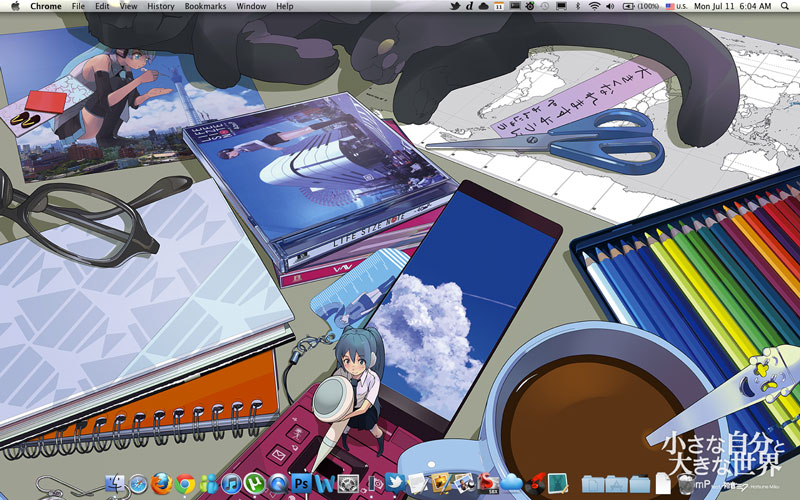Launch Microsoft Word from the Dock
Screen dimensions: 800x500
324,484
